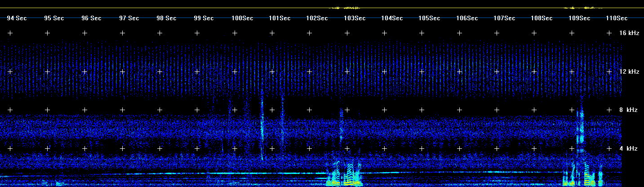Click the 94 Sec time label
This screenshot has width=644, height=187.
(x=17, y=18)
